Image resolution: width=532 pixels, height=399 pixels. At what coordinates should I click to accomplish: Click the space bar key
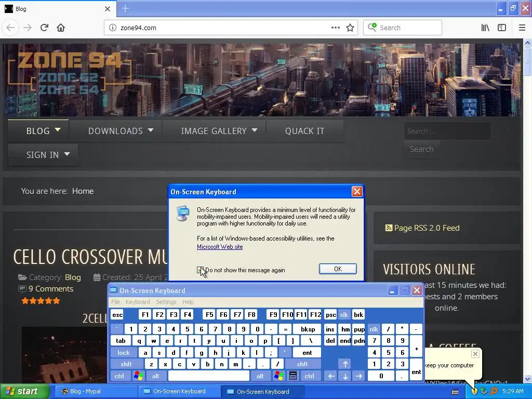(209, 376)
